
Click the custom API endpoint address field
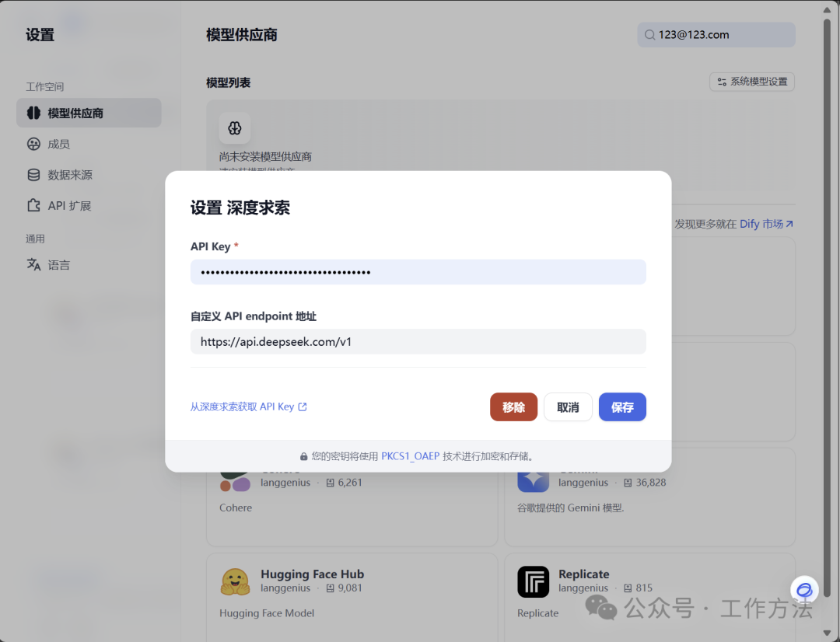[x=418, y=342]
